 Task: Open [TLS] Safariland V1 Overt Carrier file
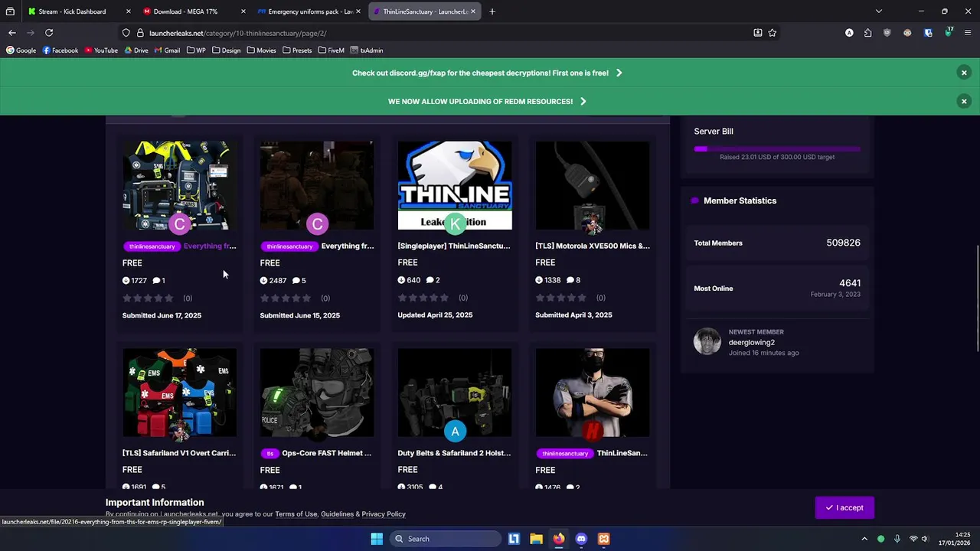pos(179,453)
